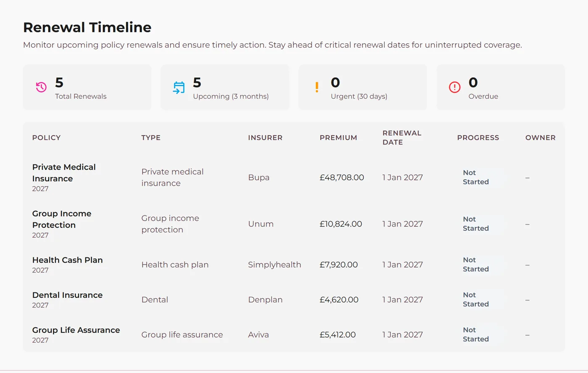Select the £5,412.00 premium value

tap(338, 335)
